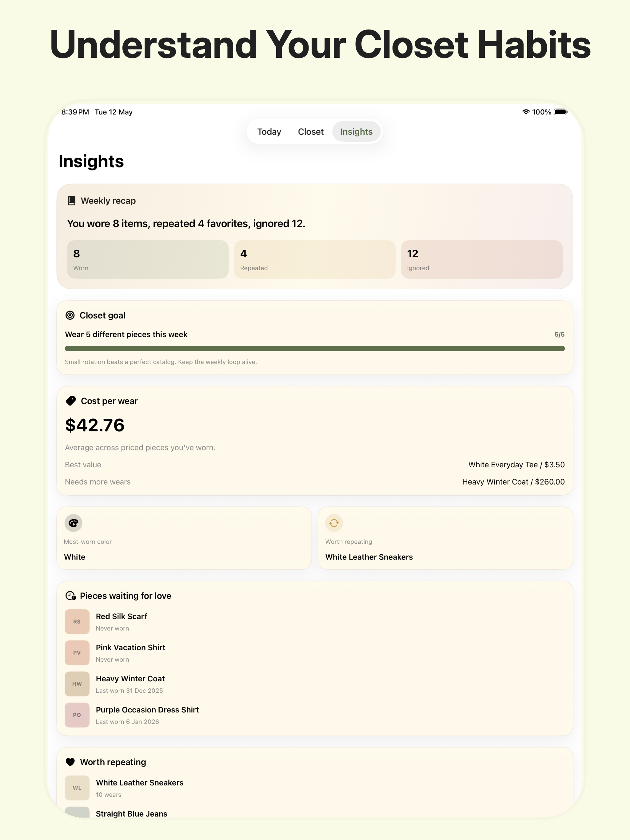Click the Pieces waiting for love clock icon

pyautogui.click(x=71, y=596)
